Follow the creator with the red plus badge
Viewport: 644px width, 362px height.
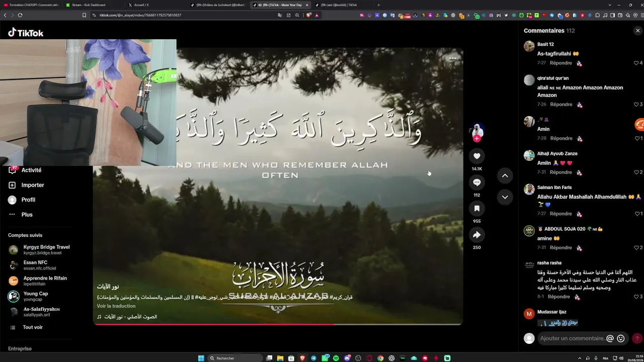(x=477, y=139)
